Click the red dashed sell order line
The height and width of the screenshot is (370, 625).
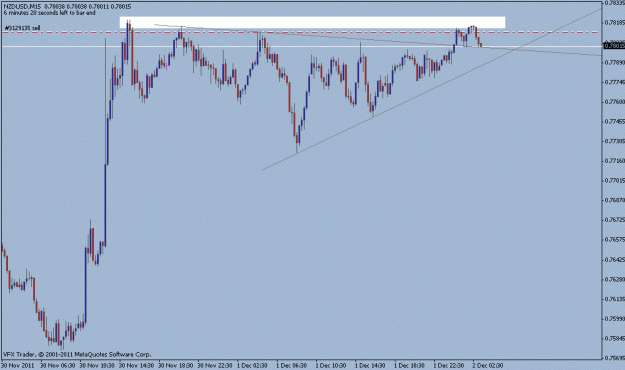(301, 32)
